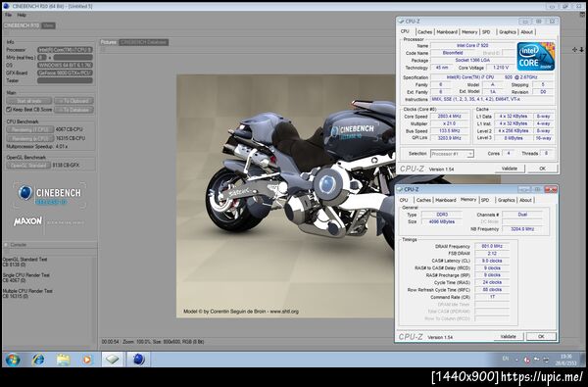Click the upper CPU-Z window title icon

(x=401, y=22)
